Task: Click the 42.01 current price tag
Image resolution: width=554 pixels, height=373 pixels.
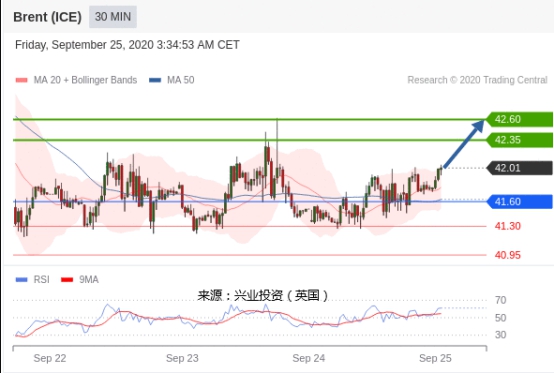Action: pyautogui.click(x=519, y=168)
